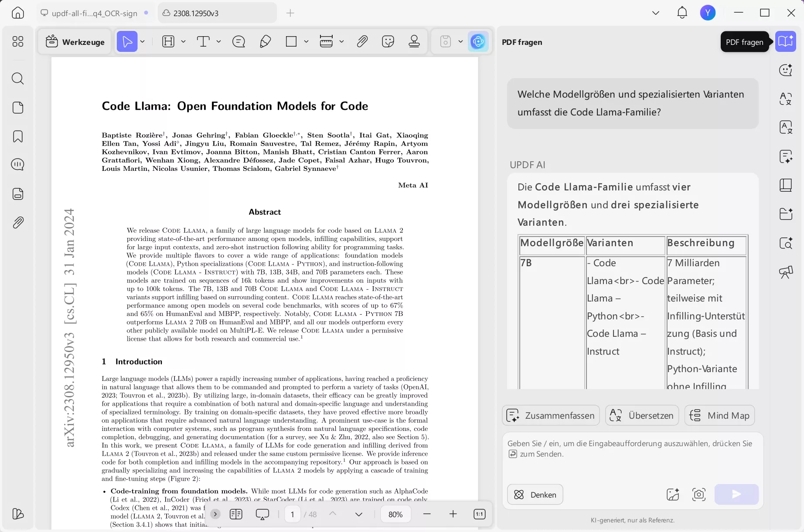
Task: Click the page number field
Action: [292, 514]
